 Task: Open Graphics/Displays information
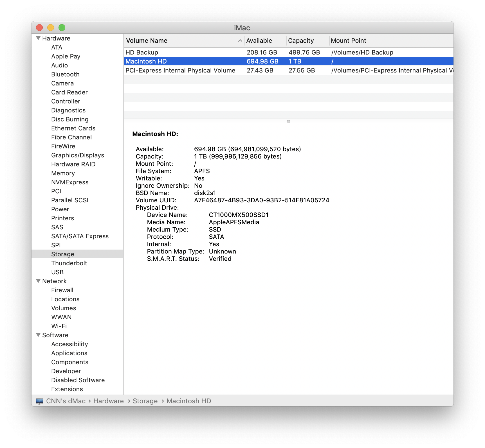pyautogui.click(x=78, y=155)
